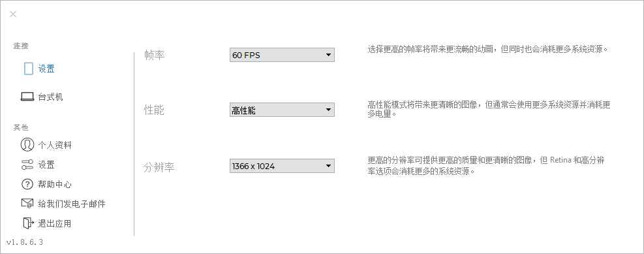
Task: Open the 分辨率 1366 x 1024 dropdown
Action: (282, 166)
